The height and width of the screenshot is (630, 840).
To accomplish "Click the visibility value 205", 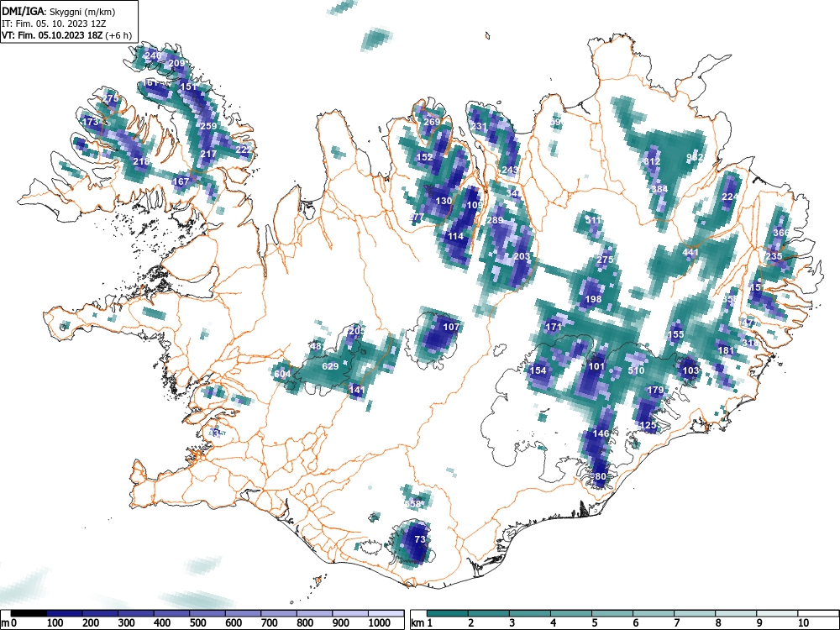I will pos(356,330).
